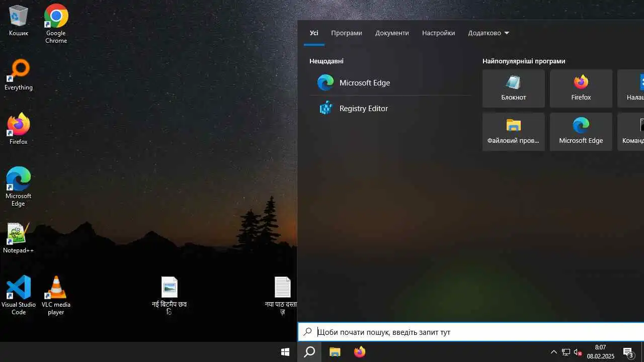The height and width of the screenshot is (362, 644).
Task: Open the Windows Start button
Action: click(x=285, y=352)
